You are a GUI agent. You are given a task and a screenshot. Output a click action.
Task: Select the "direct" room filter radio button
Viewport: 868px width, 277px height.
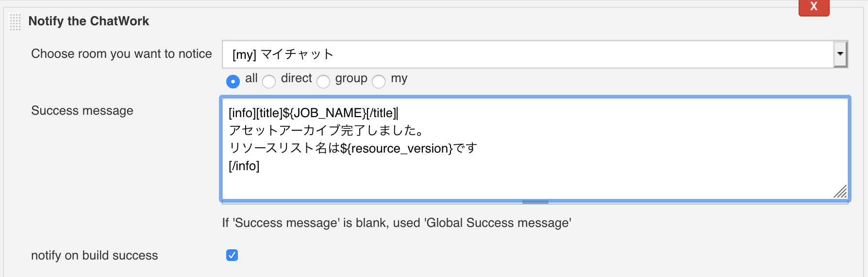pos(269,82)
